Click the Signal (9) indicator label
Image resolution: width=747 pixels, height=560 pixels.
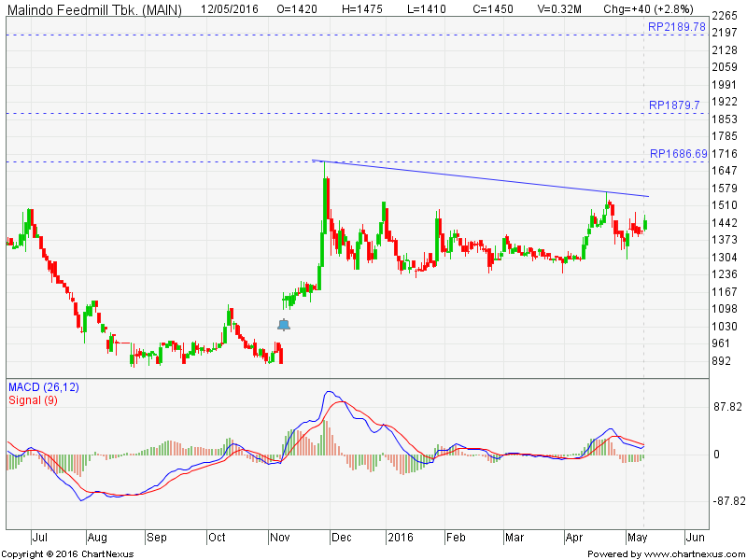coord(33,400)
